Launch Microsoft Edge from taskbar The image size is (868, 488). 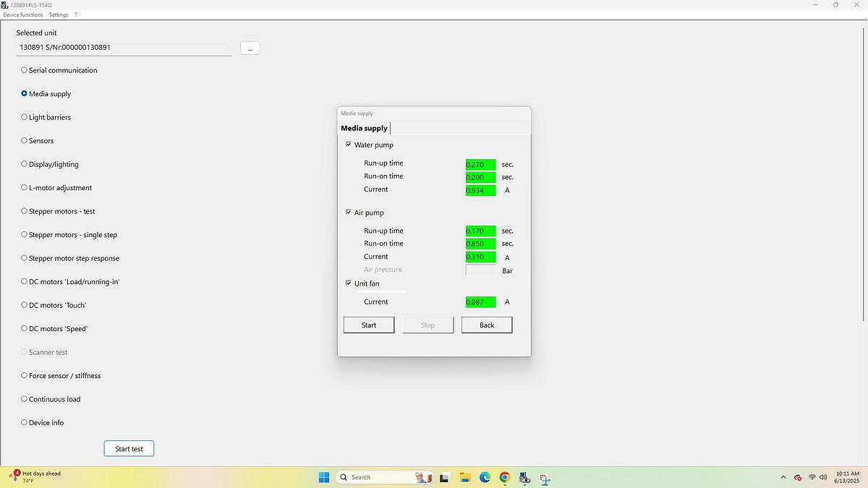coord(485,477)
